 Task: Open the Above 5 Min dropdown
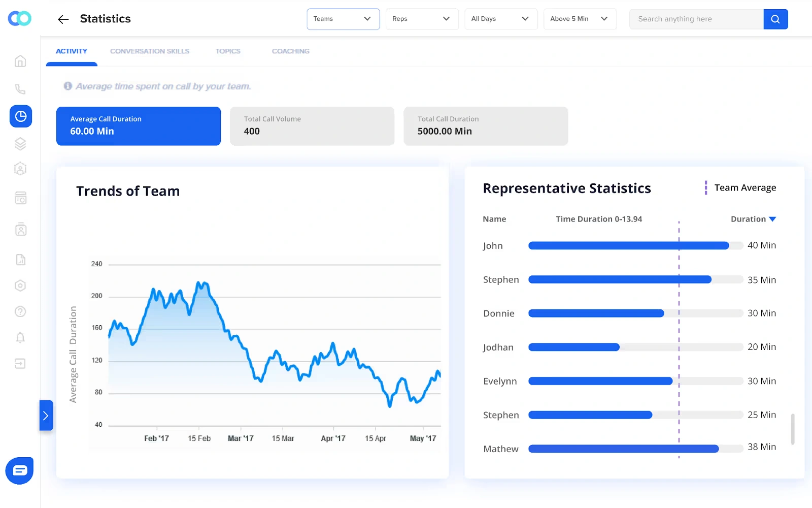(x=580, y=19)
